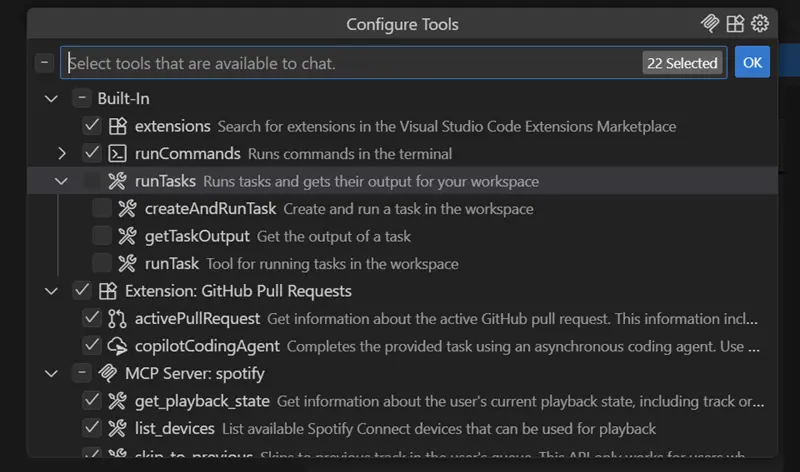Select the Built-In group label
The width and height of the screenshot is (800, 472).
123,98
